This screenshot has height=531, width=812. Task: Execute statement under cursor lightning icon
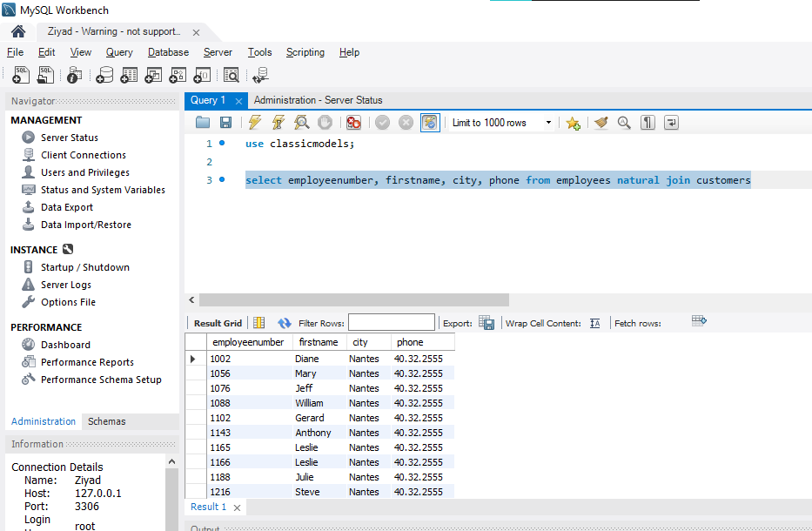[278, 123]
